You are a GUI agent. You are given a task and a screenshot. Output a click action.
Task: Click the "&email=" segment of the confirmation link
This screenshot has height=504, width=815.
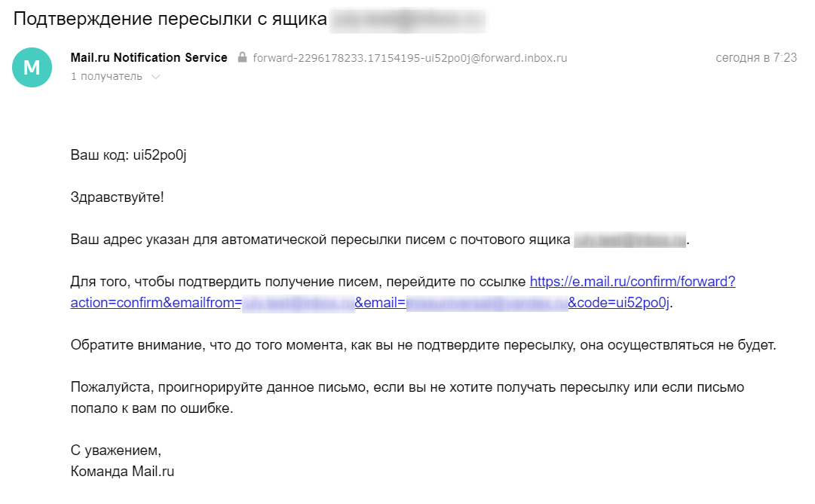381,303
